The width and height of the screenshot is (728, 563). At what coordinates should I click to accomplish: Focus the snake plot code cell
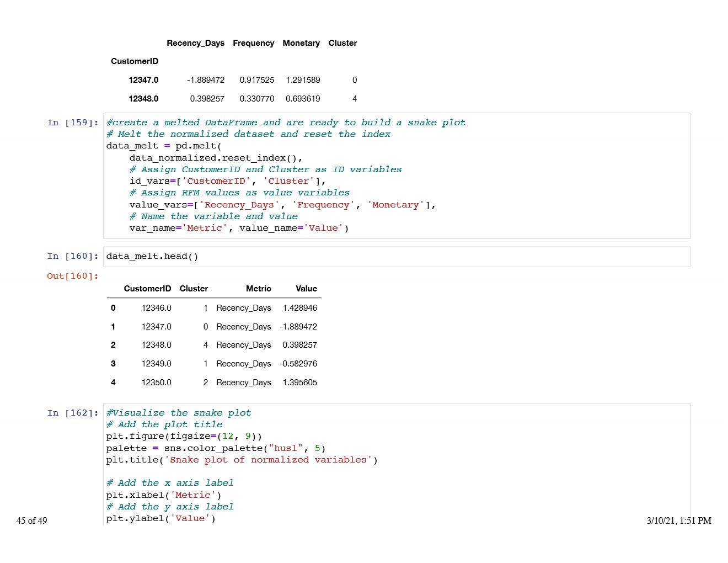(x=396, y=465)
